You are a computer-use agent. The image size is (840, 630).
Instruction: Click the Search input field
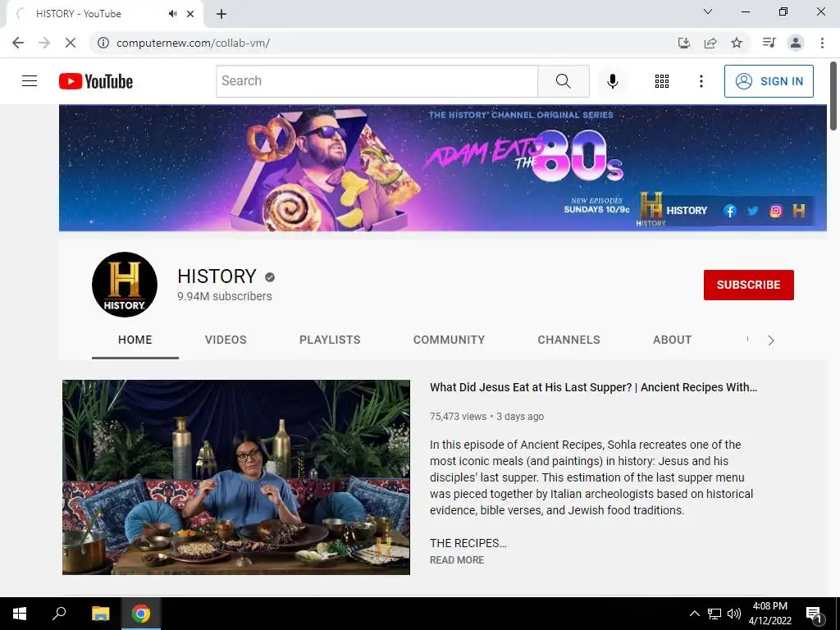pyautogui.click(x=377, y=81)
